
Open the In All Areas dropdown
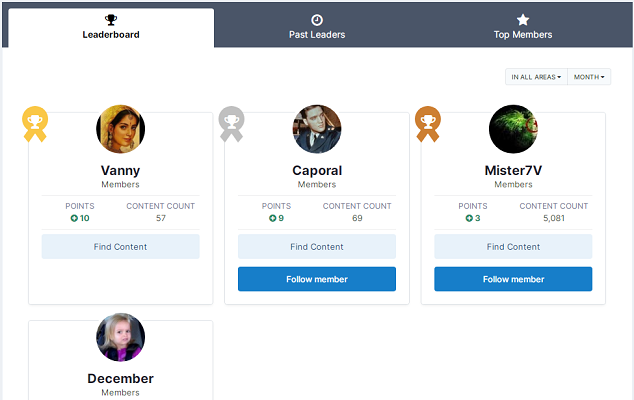click(536, 77)
